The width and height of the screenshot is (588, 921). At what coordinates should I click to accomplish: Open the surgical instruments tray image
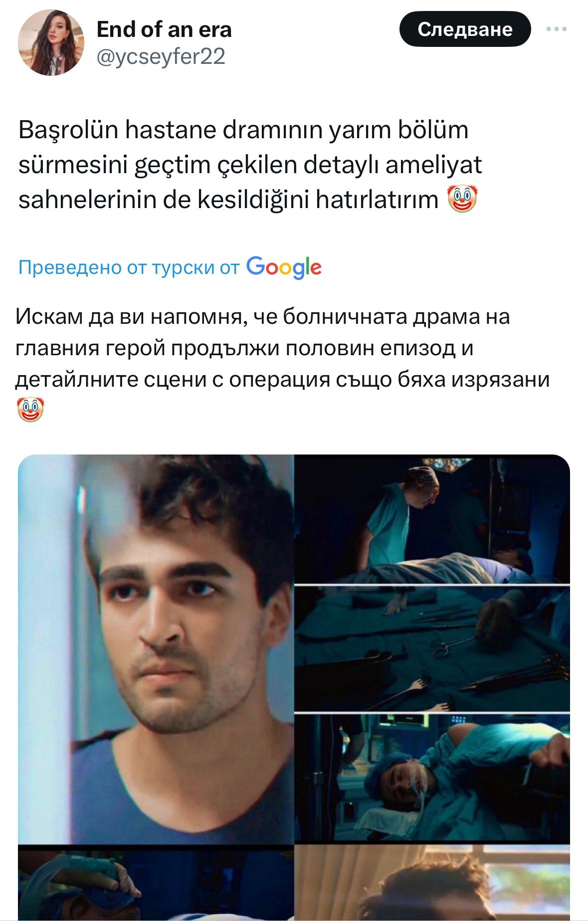[x=432, y=649]
